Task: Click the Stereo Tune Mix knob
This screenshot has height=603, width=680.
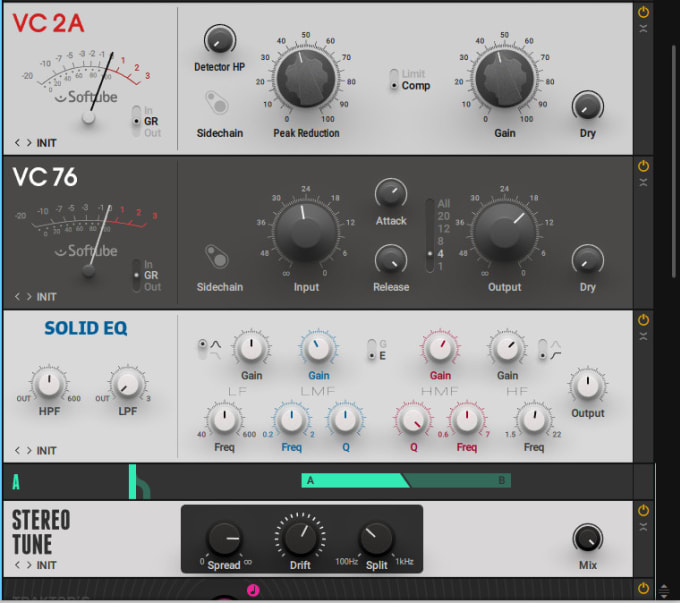Action: click(x=588, y=538)
